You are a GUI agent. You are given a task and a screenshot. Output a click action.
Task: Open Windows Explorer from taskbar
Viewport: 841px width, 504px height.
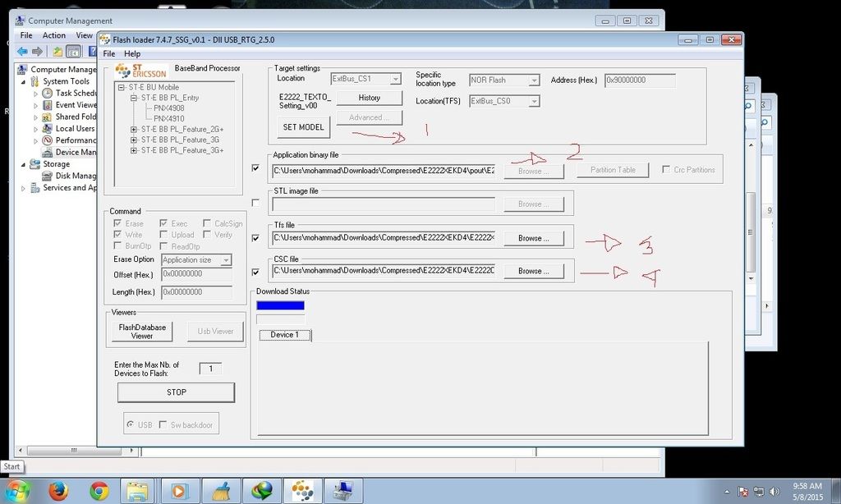[138, 491]
